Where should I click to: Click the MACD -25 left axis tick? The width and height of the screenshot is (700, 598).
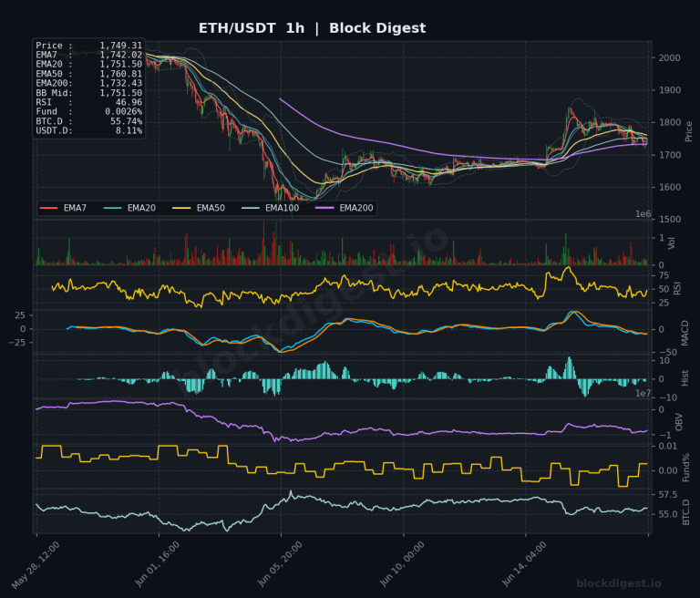click(17, 343)
